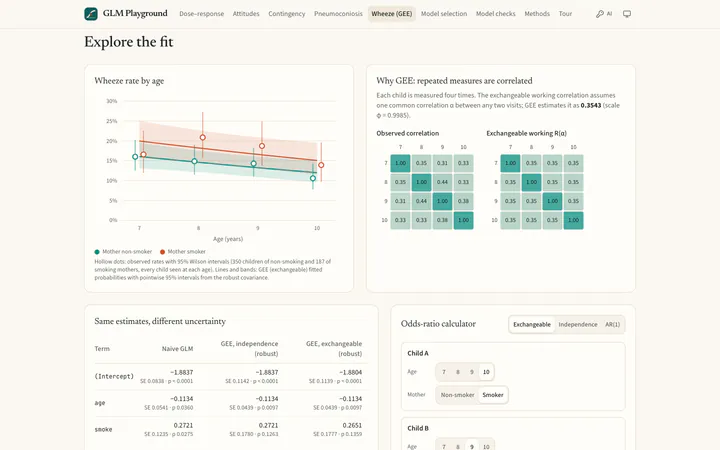The height and width of the screenshot is (450, 720).
Task: Set Child A mother to Non-smoker
Action: point(457,395)
